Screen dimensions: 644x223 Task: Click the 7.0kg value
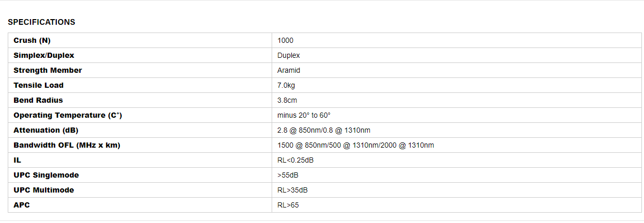click(286, 85)
